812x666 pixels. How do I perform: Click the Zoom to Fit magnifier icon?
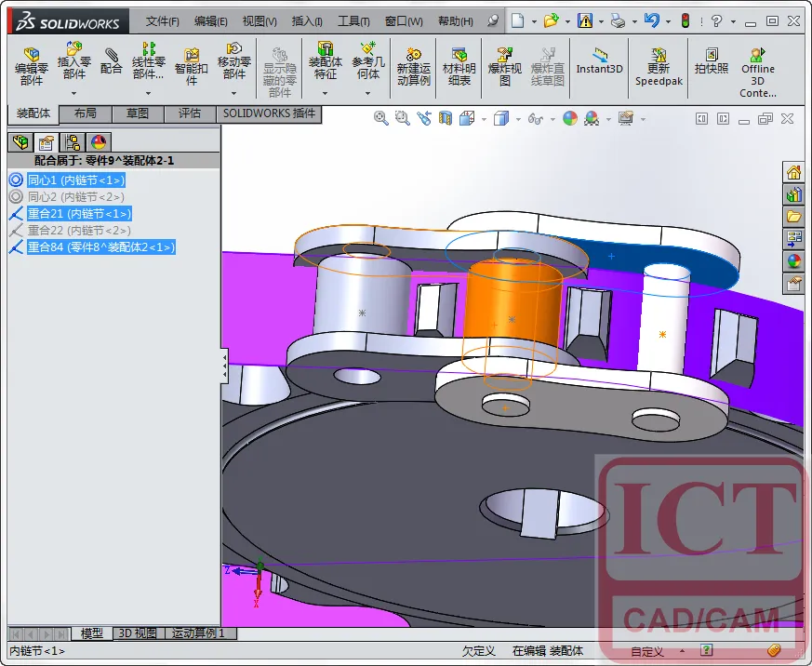(380, 118)
